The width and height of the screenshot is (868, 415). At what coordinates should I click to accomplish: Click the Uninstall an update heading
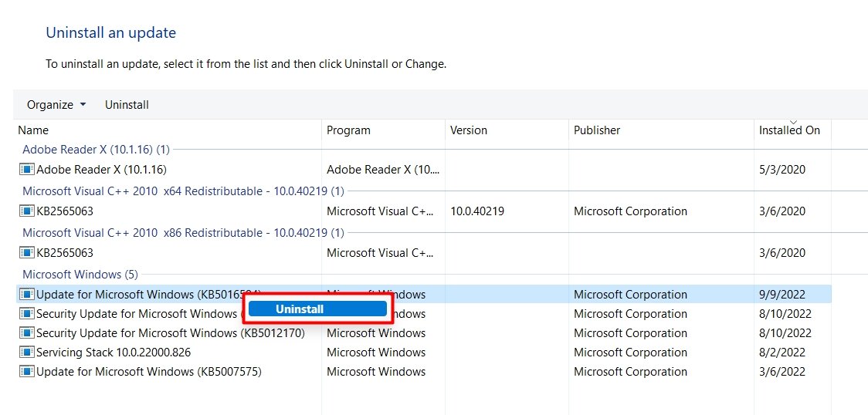pyautogui.click(x=110, y=32)
